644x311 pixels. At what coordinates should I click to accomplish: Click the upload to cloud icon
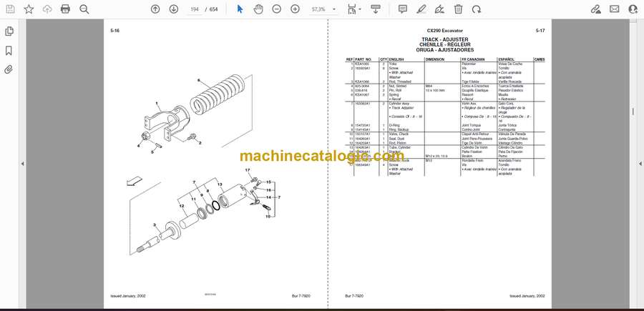[x=47, y=9]
